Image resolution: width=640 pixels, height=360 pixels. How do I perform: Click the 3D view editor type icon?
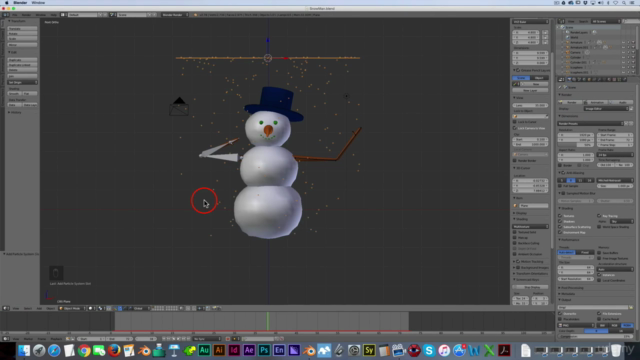[5, 309]
